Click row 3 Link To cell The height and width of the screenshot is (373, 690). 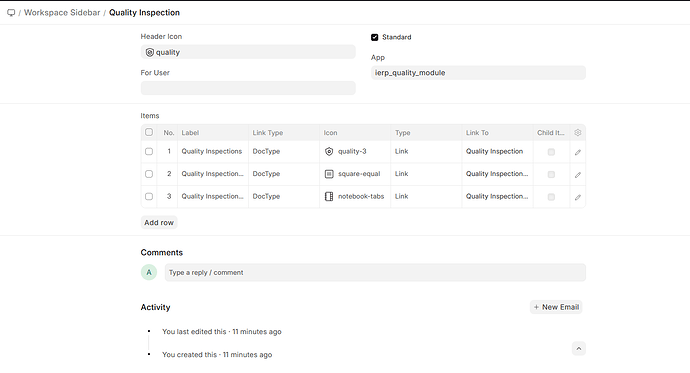click(x=497, y=196)
